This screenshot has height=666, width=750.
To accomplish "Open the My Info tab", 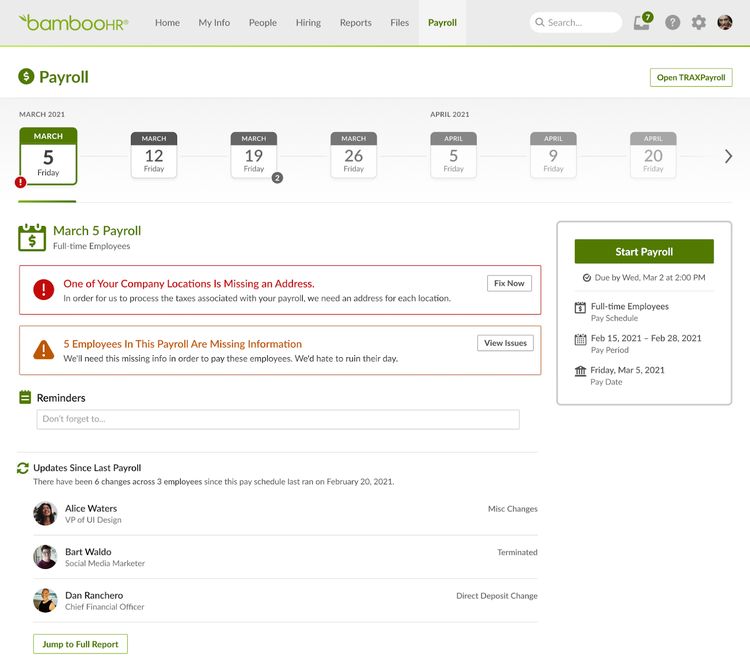I will pyautogui.click(x=214, y=22).
